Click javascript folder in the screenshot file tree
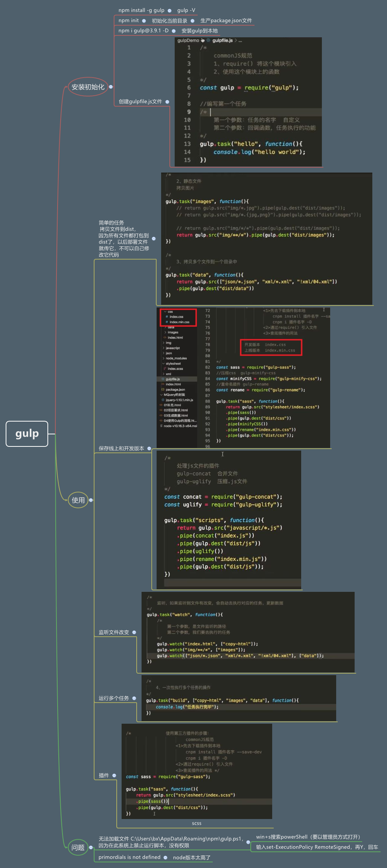The width and height of the screenshot is (387, 868). coord(172,348)
